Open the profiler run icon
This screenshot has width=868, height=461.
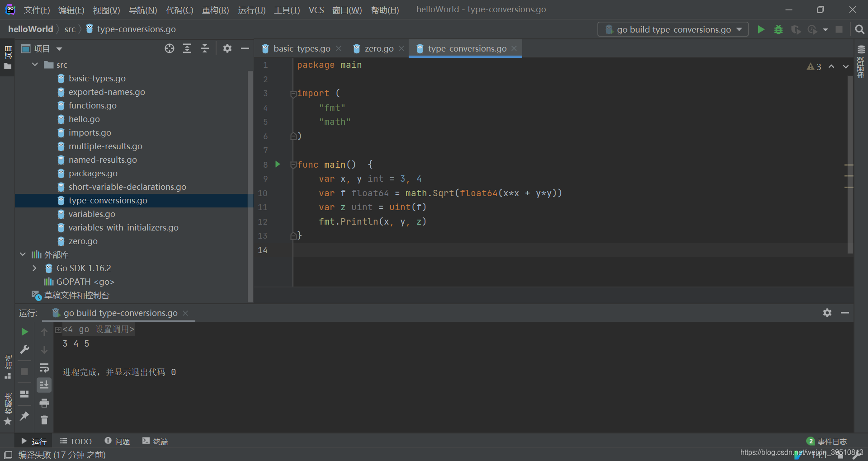click(x=812, y=29)
